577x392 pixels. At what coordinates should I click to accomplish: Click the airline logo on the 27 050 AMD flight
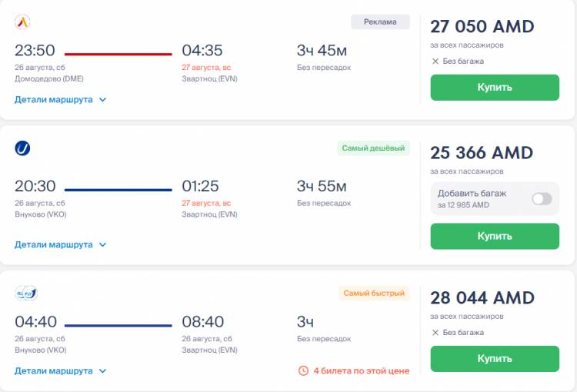22,22
